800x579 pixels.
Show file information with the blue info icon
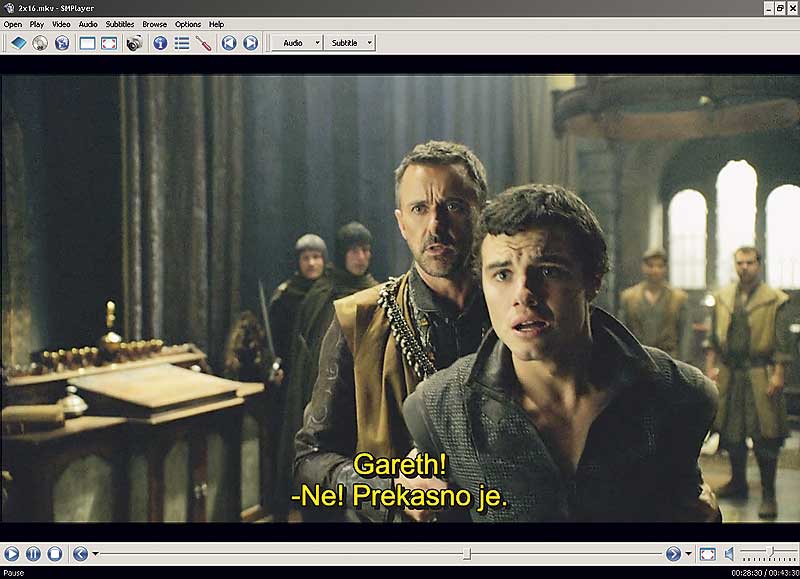(x=160, y=43)
